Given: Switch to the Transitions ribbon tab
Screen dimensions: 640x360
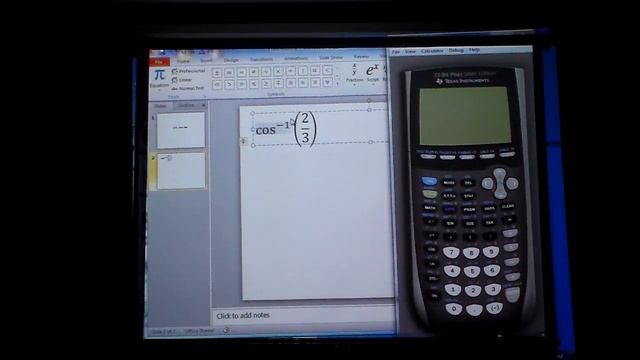Looking at the screenshot, I should click(261, 59).
